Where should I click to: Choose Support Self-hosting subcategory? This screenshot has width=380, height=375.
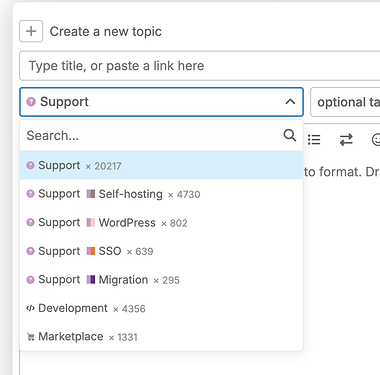pos(161,194)
